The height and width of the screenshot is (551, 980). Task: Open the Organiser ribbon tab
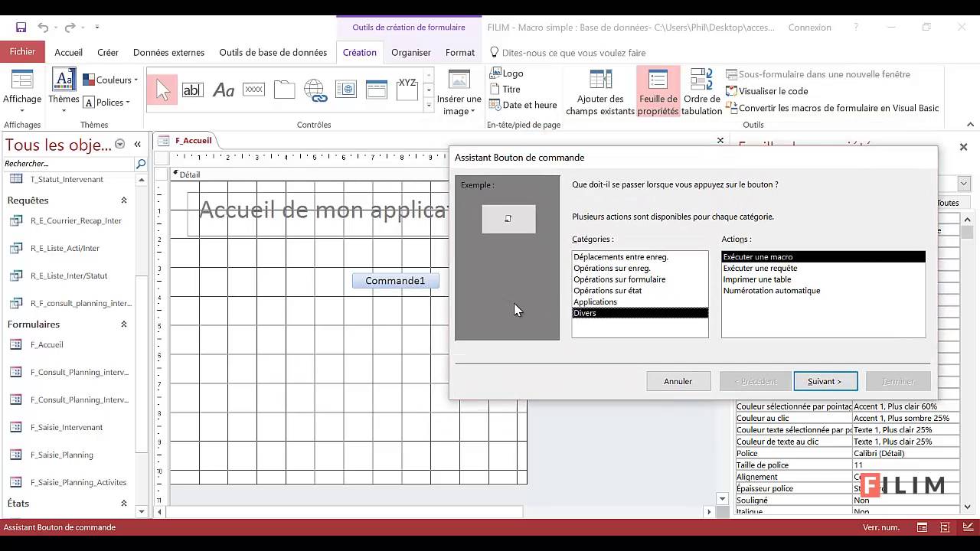coord(411,53)
